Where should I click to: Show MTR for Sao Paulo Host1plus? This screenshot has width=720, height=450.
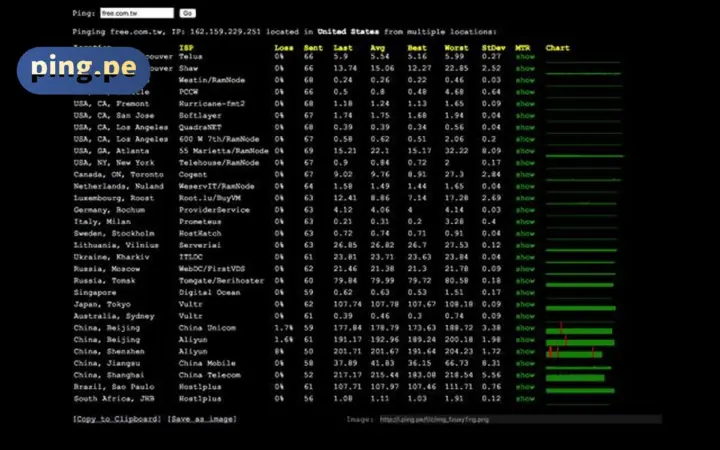coord(525,387)
